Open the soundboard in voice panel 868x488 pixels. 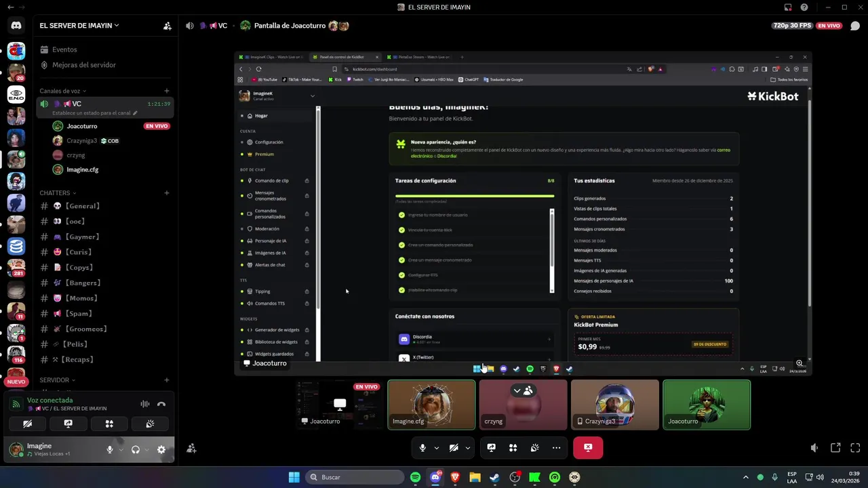pyautogui.click(x=150, y=424)
